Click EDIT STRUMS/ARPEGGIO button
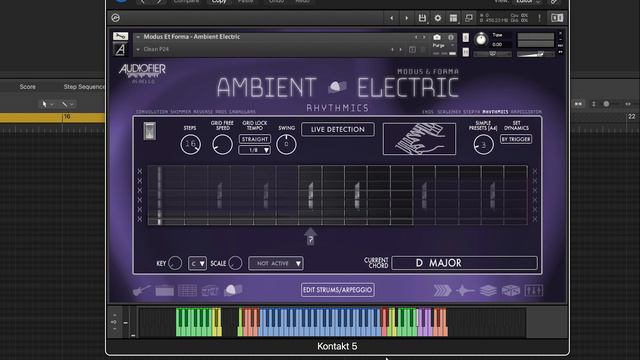 click(x=338, y=290)
